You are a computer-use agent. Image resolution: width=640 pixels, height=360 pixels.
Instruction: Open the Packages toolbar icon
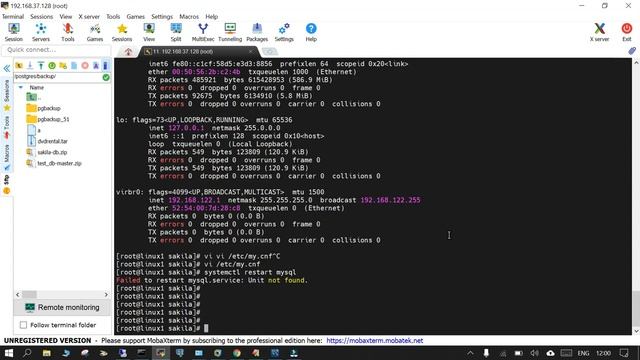(x=257, y=32)
